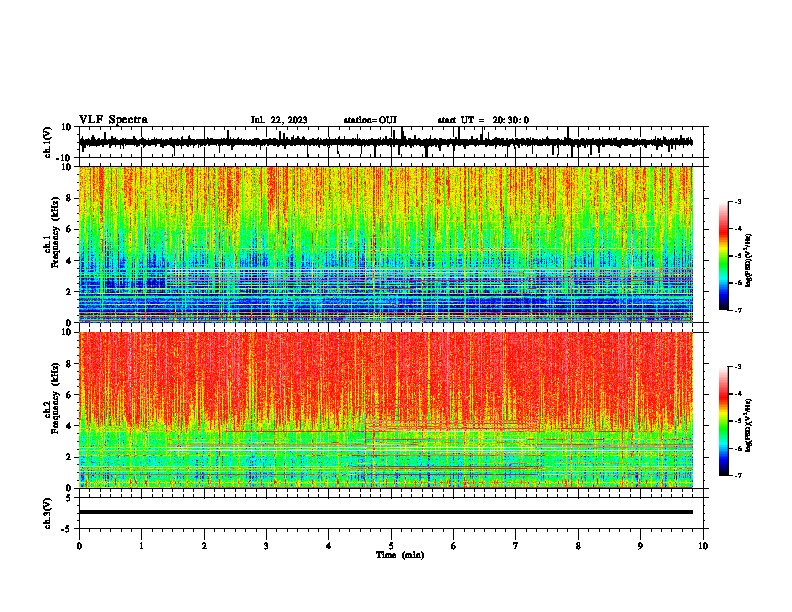Click the "-5" tick on ch.3(V) axis
792x612 pixels.
(67, 529)
